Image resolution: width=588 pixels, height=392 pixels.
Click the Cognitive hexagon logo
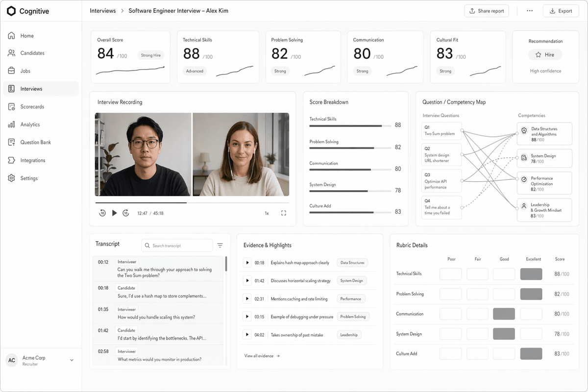click(11, 11)
